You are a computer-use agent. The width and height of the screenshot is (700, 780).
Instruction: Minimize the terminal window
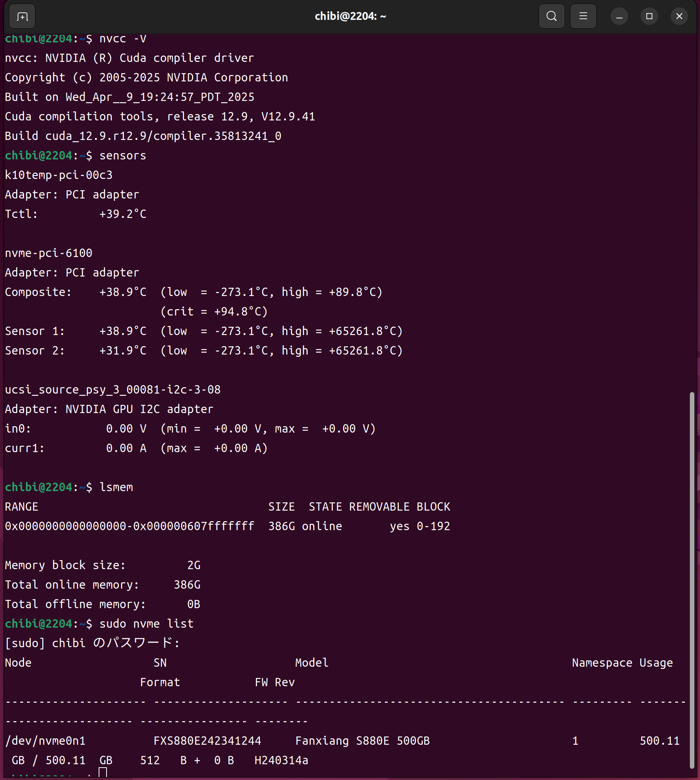tap(619, 17)
